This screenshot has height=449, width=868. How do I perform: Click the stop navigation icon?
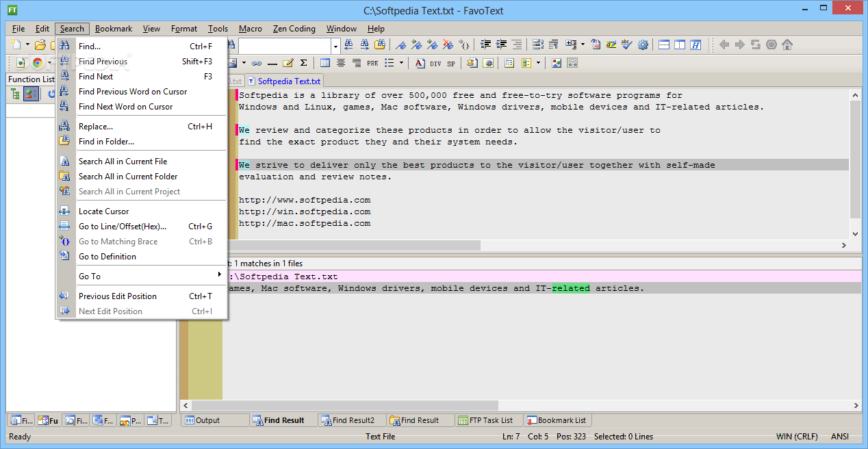coord(771,45)
